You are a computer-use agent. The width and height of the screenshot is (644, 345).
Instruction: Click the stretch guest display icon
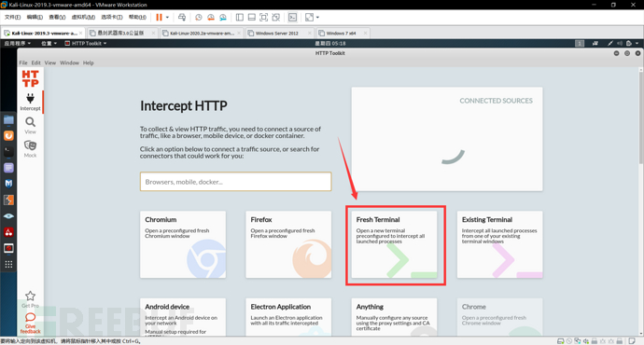click(x=309, y=17)
